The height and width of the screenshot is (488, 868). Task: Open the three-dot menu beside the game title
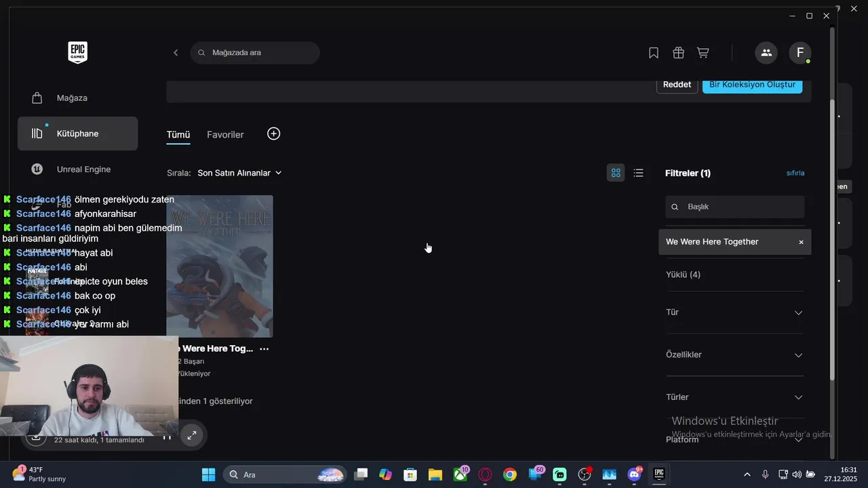point(264,349)
